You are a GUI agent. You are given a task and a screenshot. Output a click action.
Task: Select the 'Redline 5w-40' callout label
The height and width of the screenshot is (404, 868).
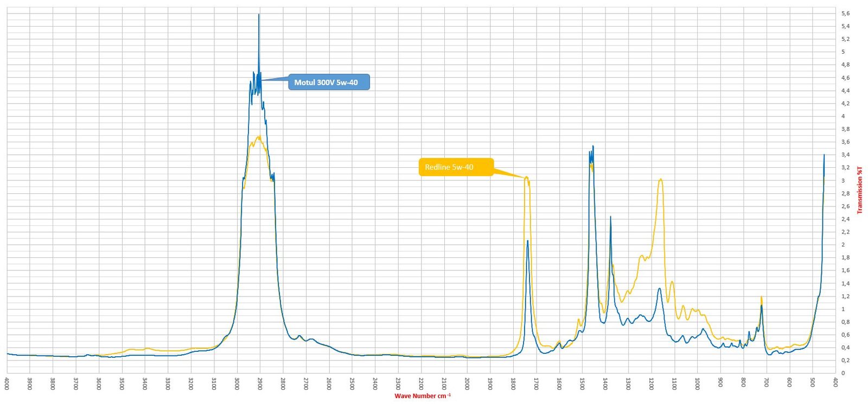click(x=456, y=167)
